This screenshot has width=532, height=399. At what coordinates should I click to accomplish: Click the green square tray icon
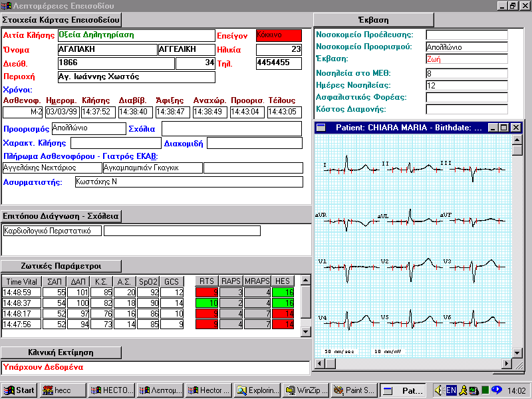click(485, 390)
